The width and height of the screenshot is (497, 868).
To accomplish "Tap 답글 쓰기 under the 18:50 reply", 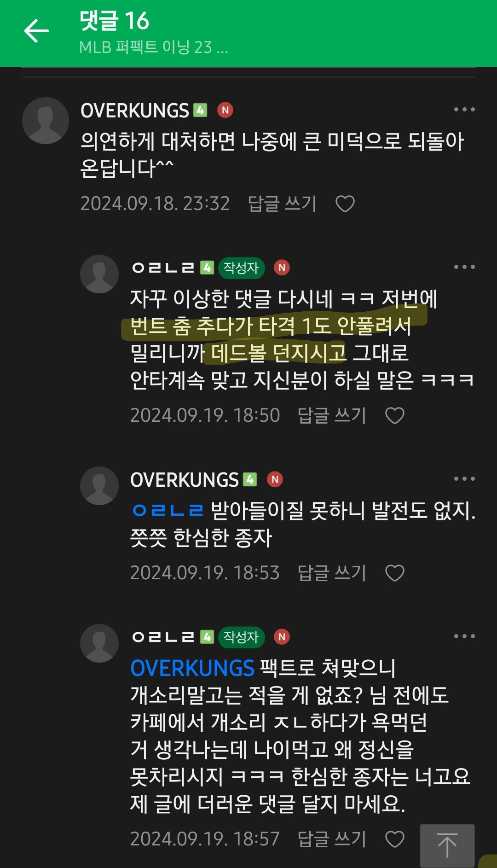I will (332, 415).
